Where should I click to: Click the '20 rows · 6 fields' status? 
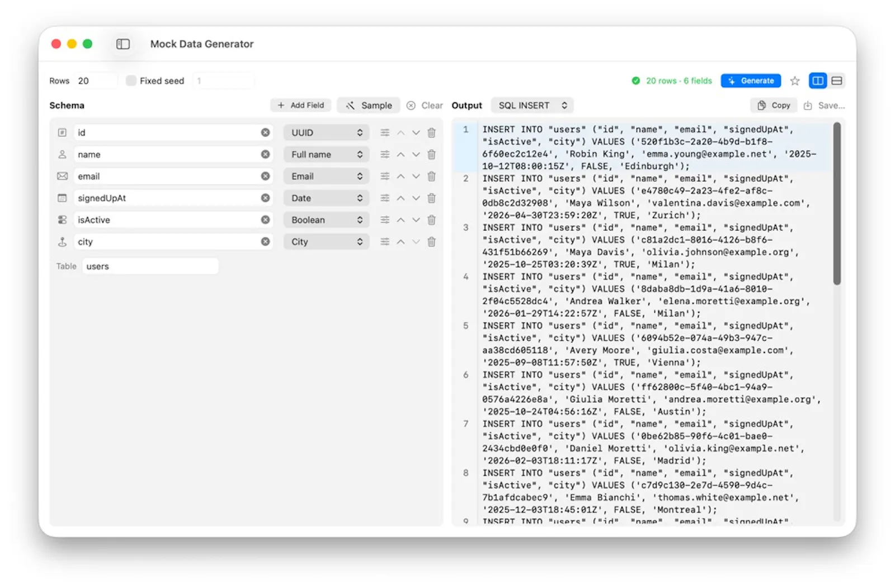(x=672, y=81)
